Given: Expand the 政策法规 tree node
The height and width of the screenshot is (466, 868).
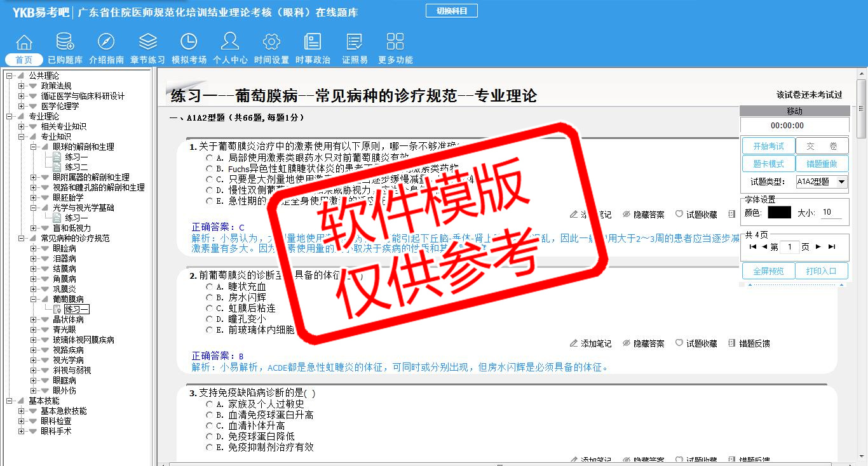Looking at the screenshot, I should (x=22, y=86).
